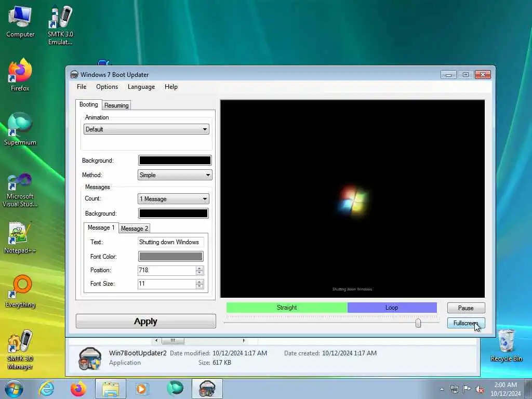Open Windows Media Player from taskbar
The image size is (532, 399).
[x=141, y=389]
